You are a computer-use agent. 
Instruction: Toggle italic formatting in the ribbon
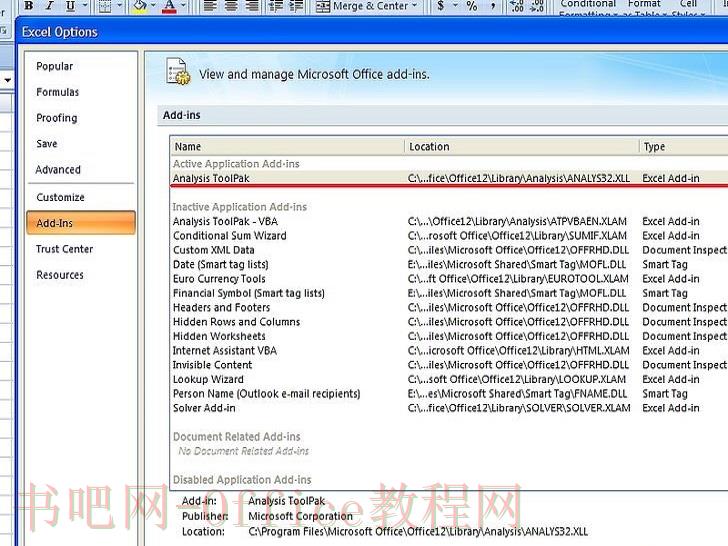click(50, 6)
